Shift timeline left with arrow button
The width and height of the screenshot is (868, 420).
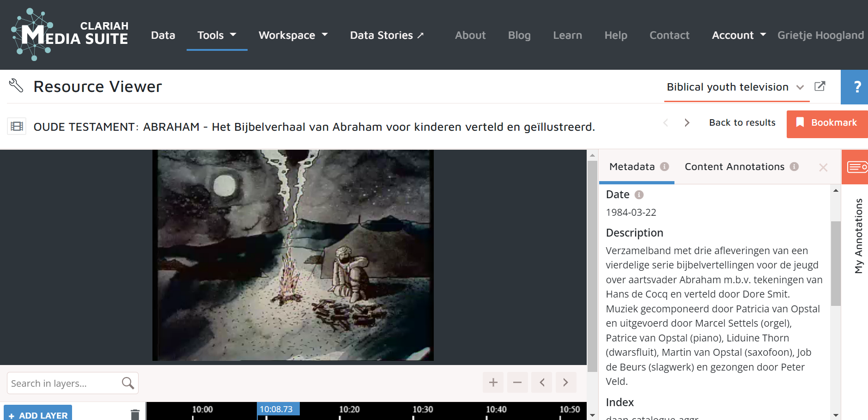[x=542, y=383]
